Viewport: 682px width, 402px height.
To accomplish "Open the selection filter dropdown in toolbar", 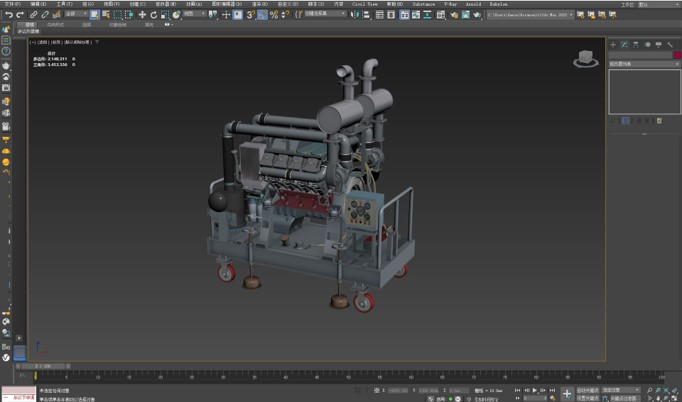I will [x=76, y=15].
